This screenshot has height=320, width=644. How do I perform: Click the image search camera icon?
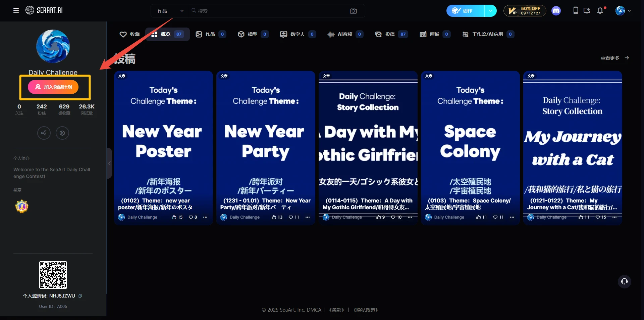tap(354, 11)
